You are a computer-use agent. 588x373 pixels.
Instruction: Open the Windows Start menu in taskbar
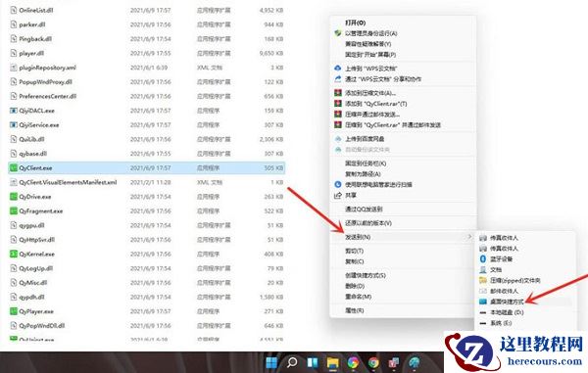click(x=271, y=362)
